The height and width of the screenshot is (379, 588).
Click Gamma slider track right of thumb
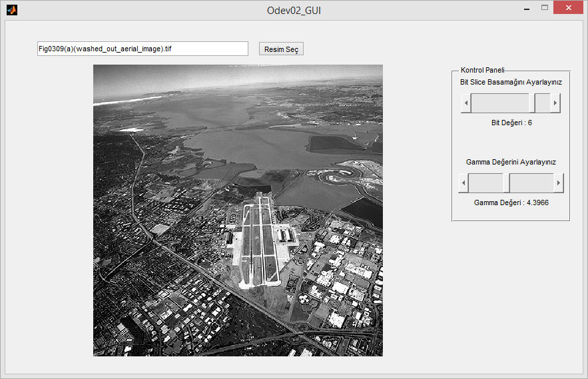point(532,183)
